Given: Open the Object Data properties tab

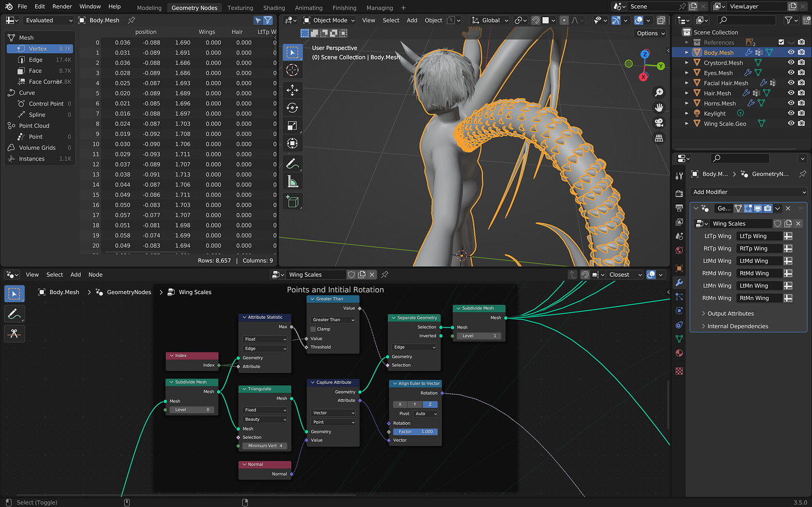Looking at the screenshot, I should (679, 339).
